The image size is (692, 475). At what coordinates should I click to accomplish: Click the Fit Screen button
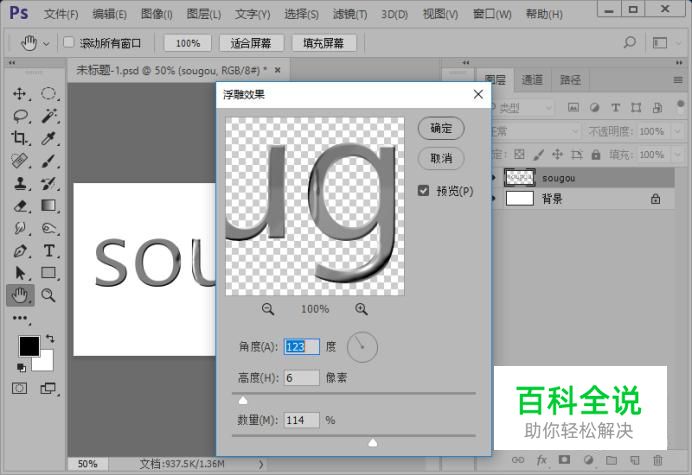[x=251, y=43]
